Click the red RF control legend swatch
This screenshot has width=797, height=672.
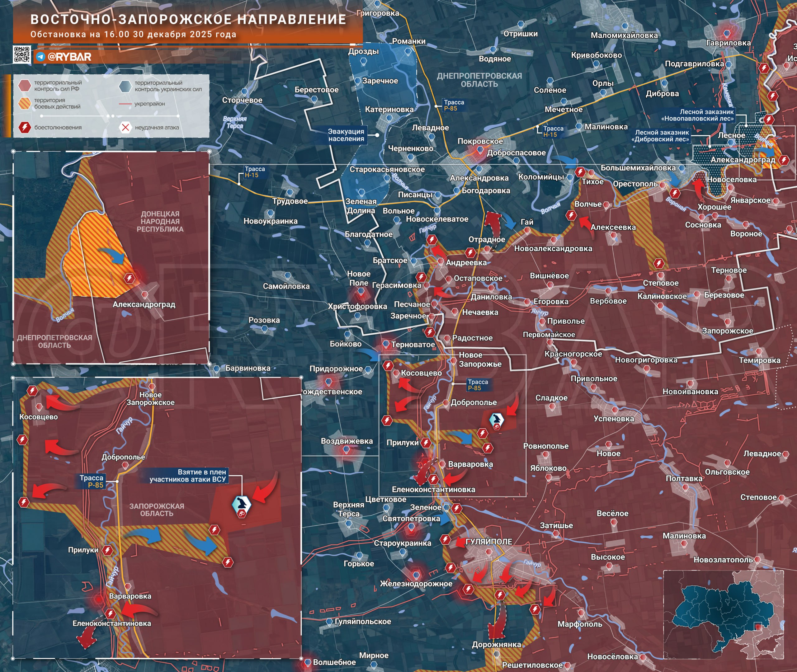[25, 85]
